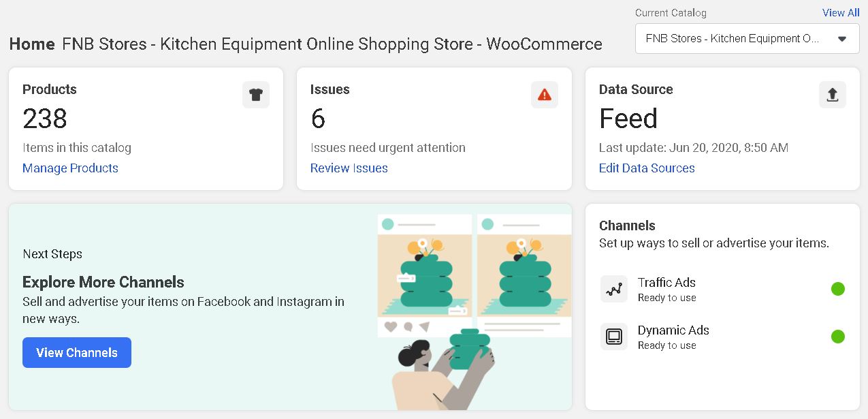
Task: Select the Dynamic Ads channel label
Action: tap(673, 330)
